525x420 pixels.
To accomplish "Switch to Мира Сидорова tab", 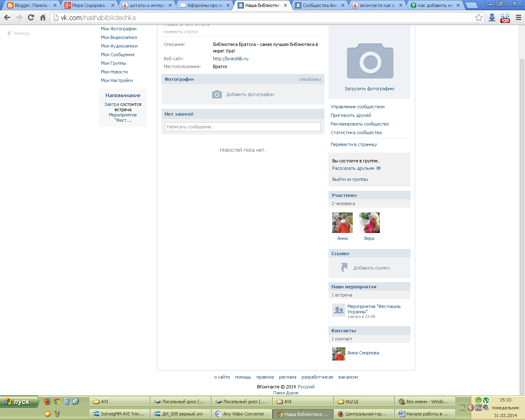I will point(89,5).
